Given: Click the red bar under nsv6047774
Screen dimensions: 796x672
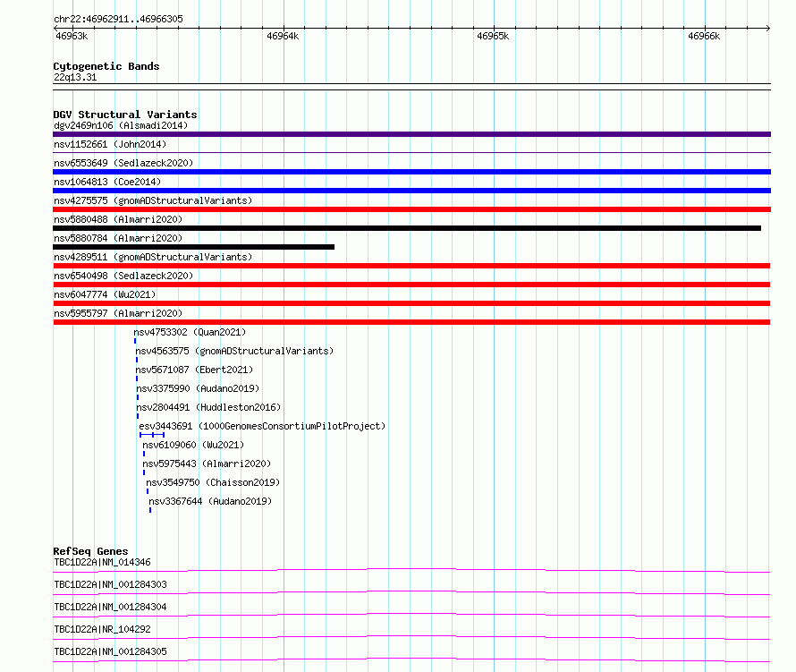Looking at the screenshot, I should point(411,303).
